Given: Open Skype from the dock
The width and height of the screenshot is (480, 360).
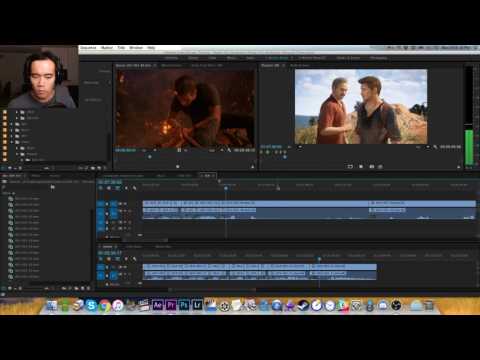Looking at the screenshot, I should point(91,305).
